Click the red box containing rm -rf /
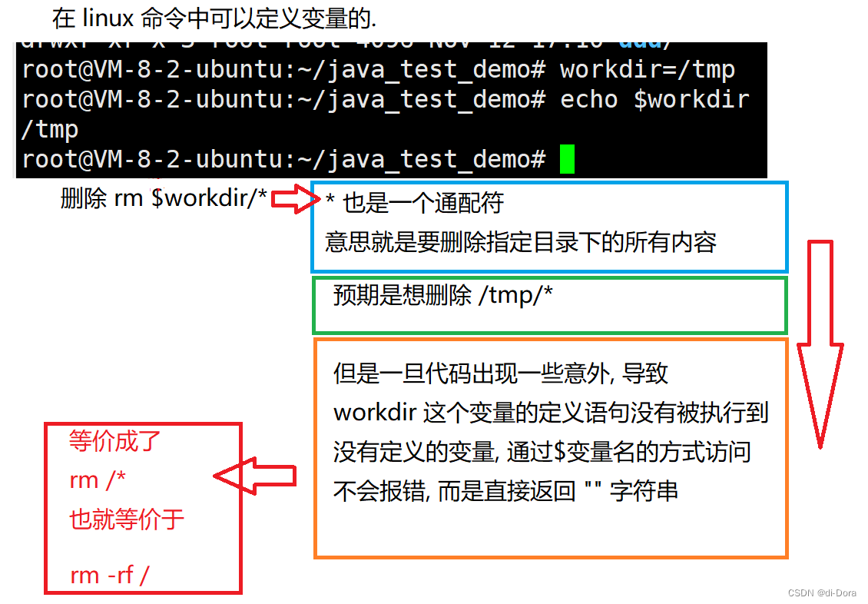Viewport: 868px width, 604px height. click(x=144, y=508)
